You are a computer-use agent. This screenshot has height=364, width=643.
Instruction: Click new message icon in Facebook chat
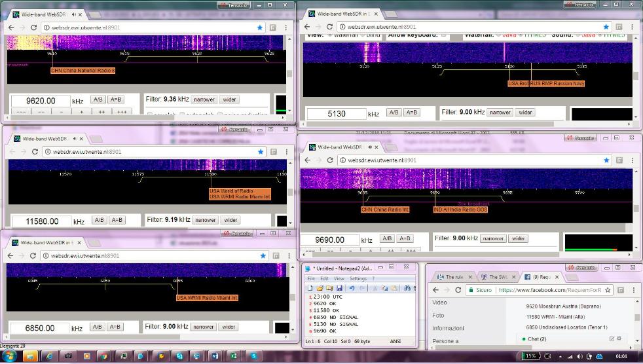click(x=612, y=338)
